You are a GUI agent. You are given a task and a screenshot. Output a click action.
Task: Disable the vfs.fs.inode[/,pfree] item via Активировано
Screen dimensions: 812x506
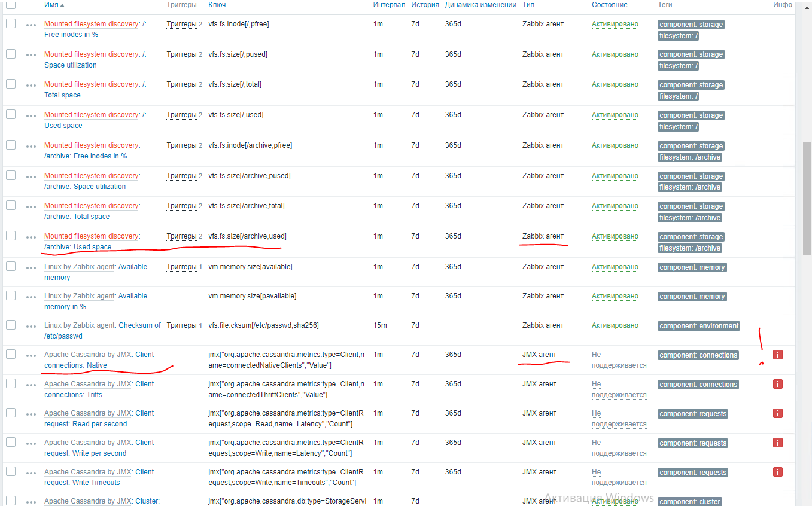(x=615, y=24)
